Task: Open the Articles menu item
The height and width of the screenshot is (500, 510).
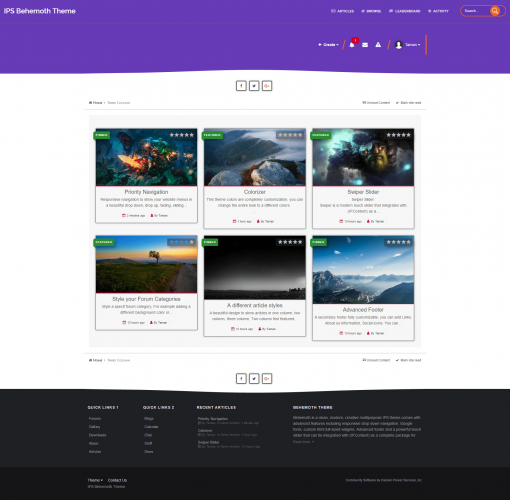Action: click(342, 11)
